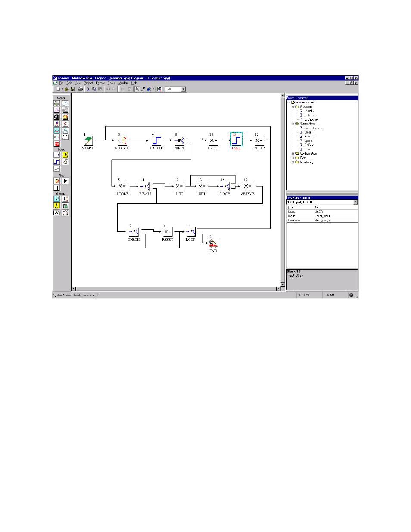411x532 pixels.
Task: Open the block selector dropdown in Properties
Action: click(355, 202)
